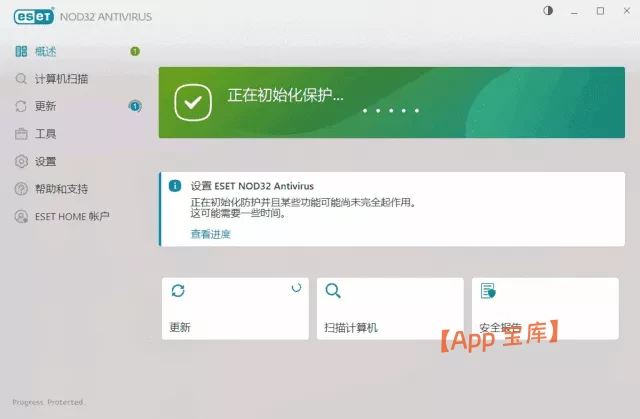Click the magnifier icon beside 计算机扫描
The image size is (640, 419).
(21, 79)
